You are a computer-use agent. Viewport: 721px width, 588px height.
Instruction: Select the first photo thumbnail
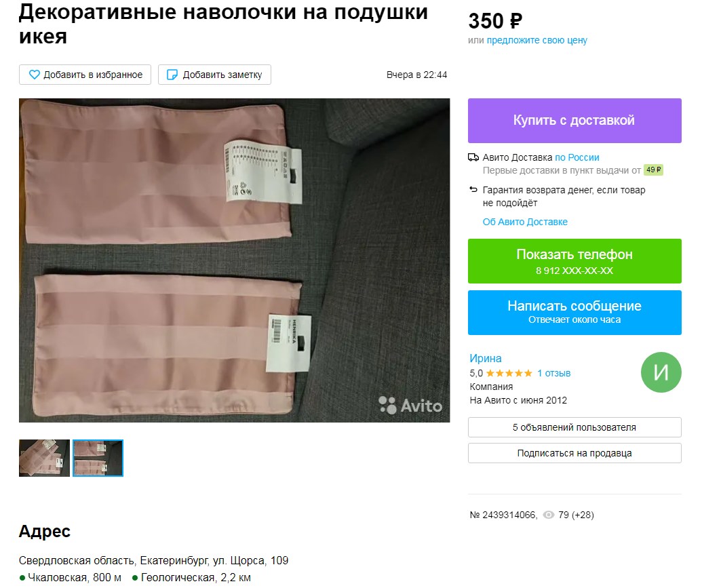tap(44, 458)
